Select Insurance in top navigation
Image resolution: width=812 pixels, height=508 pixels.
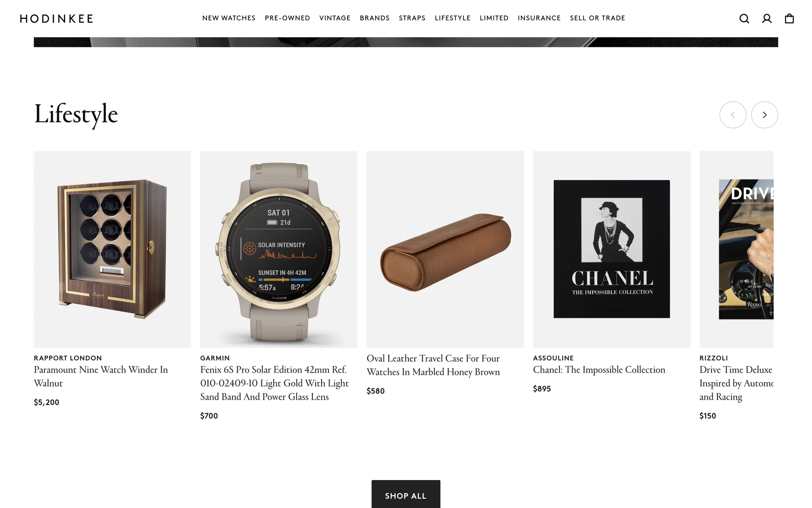pyautogui.click(x=539, y=18)
